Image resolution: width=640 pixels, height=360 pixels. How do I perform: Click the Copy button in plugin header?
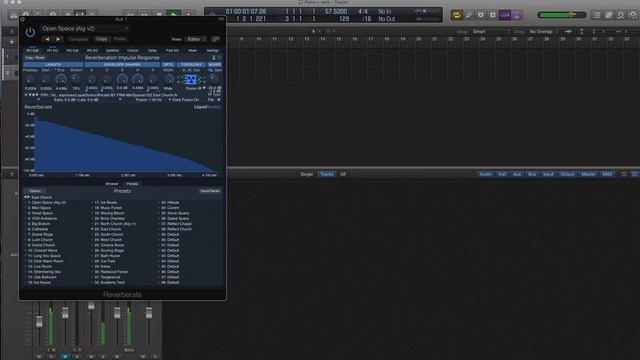click(x=102, y=39)
